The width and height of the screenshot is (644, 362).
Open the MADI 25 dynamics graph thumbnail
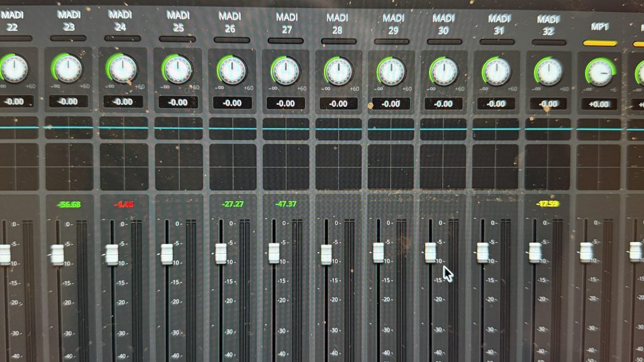coord(178,167)
